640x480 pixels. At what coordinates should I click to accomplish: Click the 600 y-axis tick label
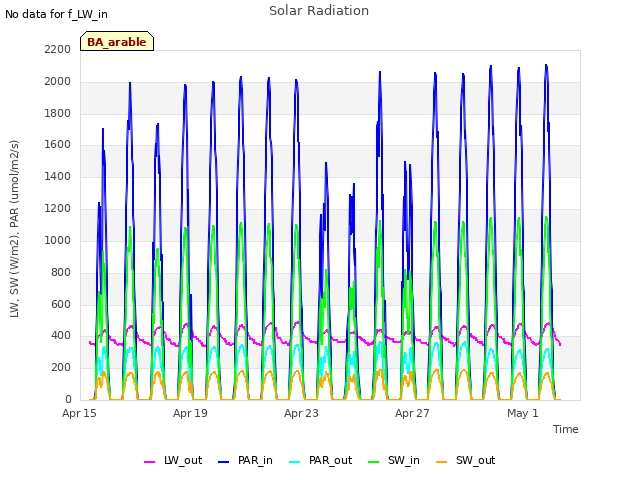[x=61, y=304]
